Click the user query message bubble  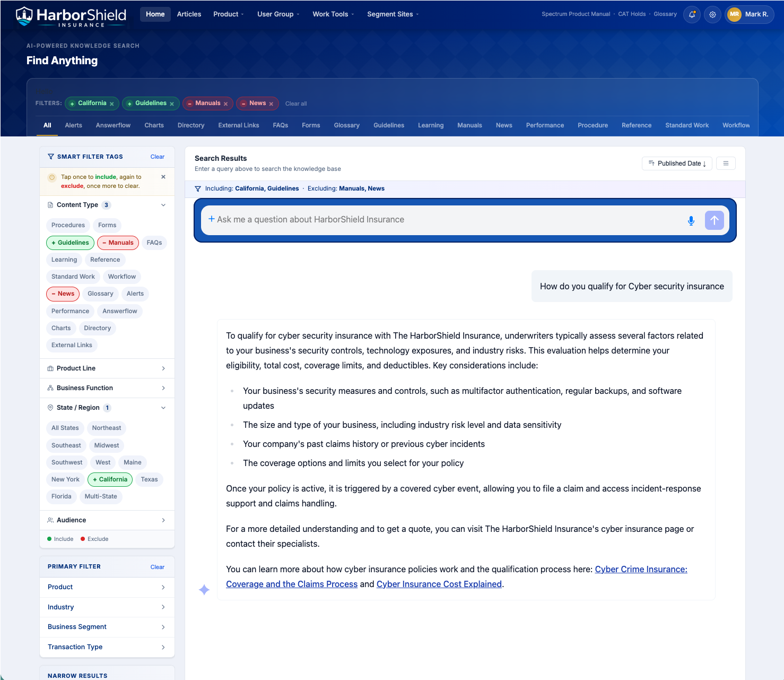(x=632, y=286)
